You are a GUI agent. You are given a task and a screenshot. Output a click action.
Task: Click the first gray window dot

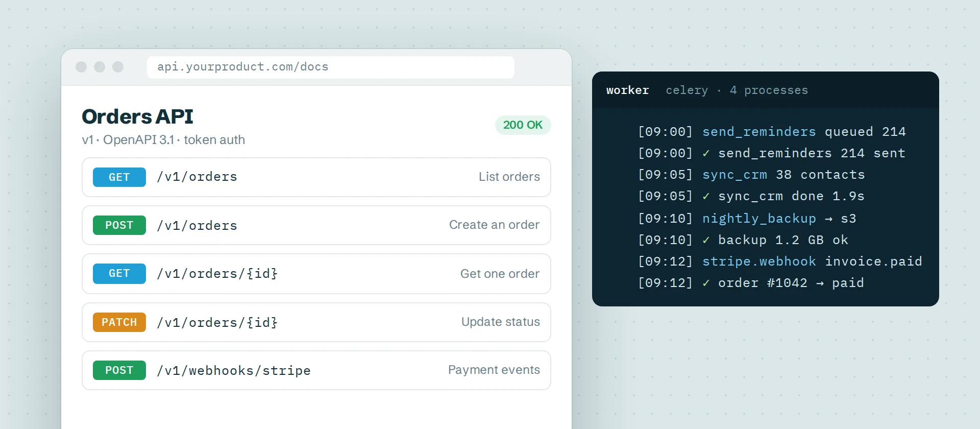[x=81, y=67]
